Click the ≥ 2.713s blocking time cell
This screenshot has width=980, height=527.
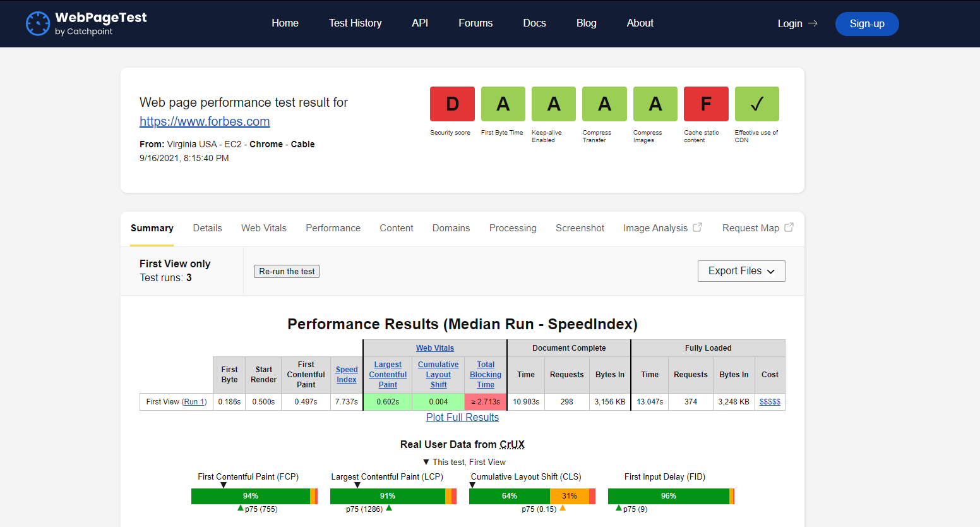(x=486, y=402)
